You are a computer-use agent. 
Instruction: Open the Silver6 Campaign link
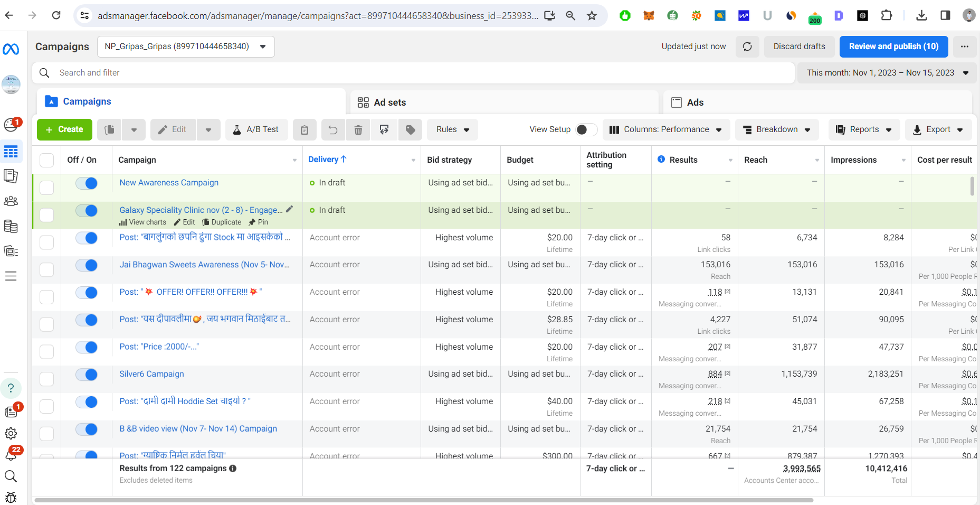(151, 374)
